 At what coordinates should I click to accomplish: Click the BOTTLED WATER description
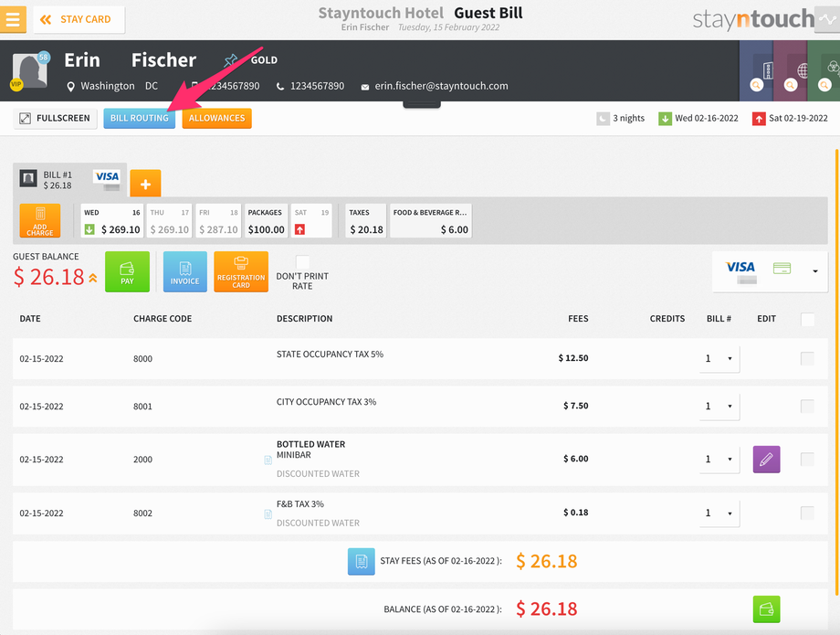310,444
